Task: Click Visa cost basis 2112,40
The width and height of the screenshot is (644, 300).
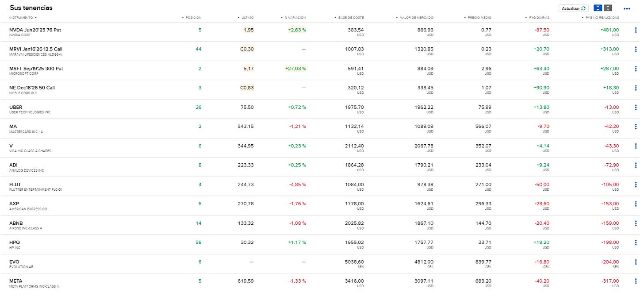Action: pos(354,146)
